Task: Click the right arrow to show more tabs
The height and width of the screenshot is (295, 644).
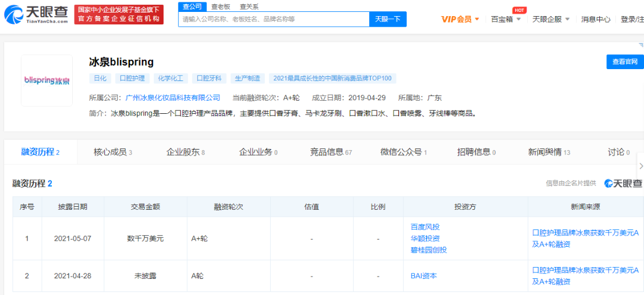Action: pos(641,166)
